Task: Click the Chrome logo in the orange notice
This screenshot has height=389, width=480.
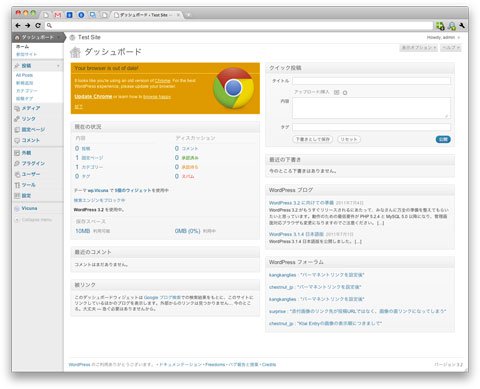Action: (234, 88)
